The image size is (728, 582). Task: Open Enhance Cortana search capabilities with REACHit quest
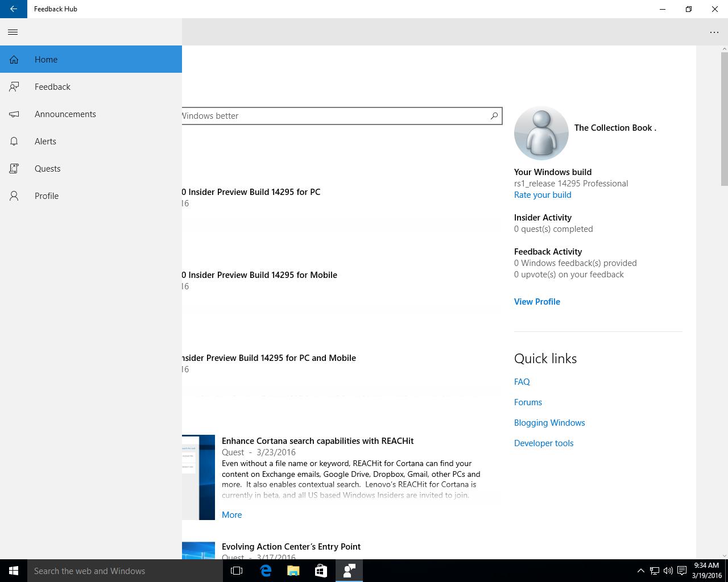pyautogui.click(x=317, y=441)
